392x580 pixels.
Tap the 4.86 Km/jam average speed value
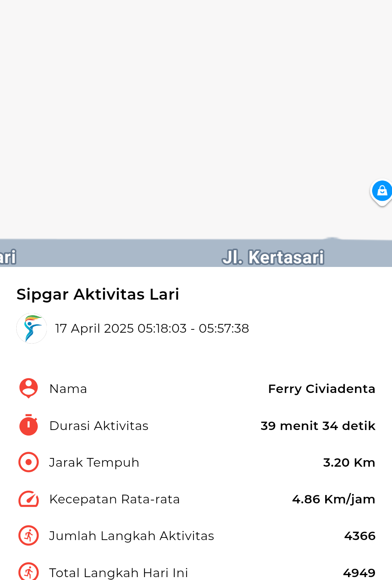pyautogui.click(x=334, y=499)
